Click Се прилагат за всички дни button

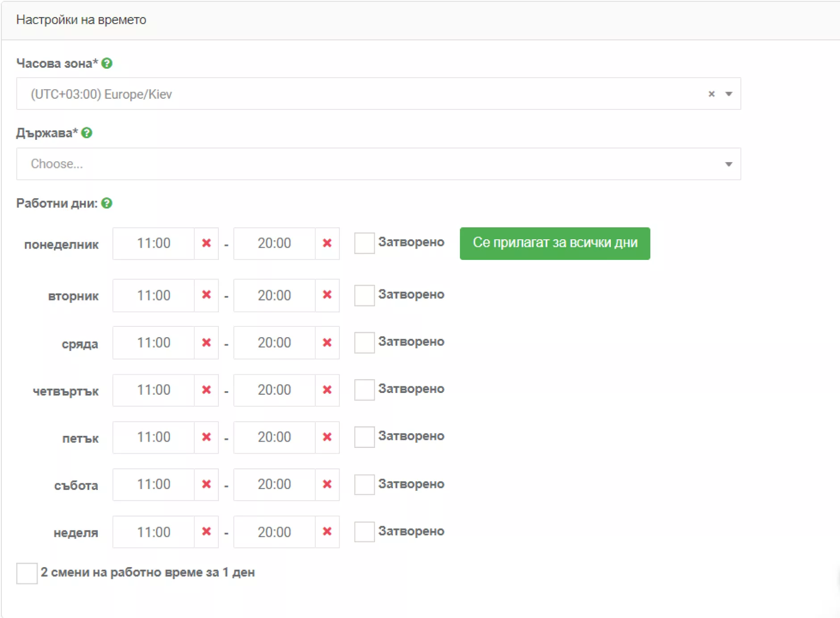point(555,243)
